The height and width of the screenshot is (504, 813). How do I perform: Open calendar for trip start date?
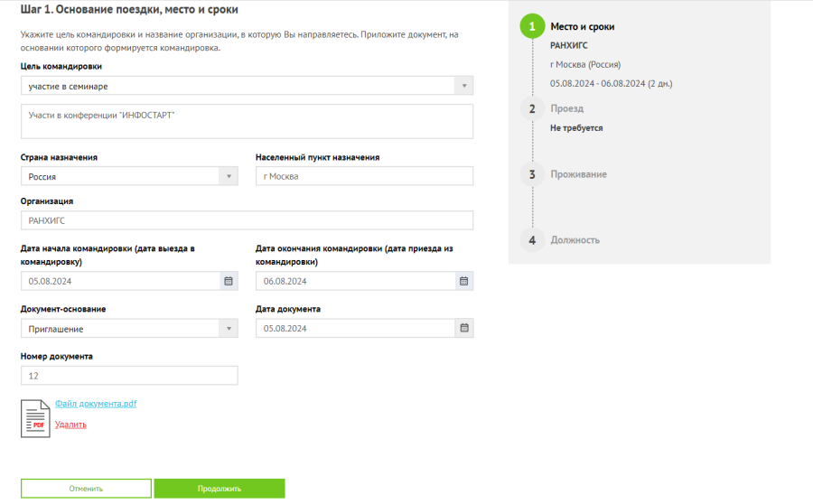click(229, 281)
